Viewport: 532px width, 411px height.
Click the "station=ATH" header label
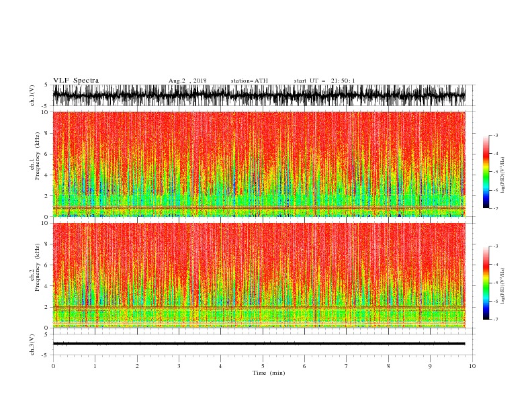249,81
